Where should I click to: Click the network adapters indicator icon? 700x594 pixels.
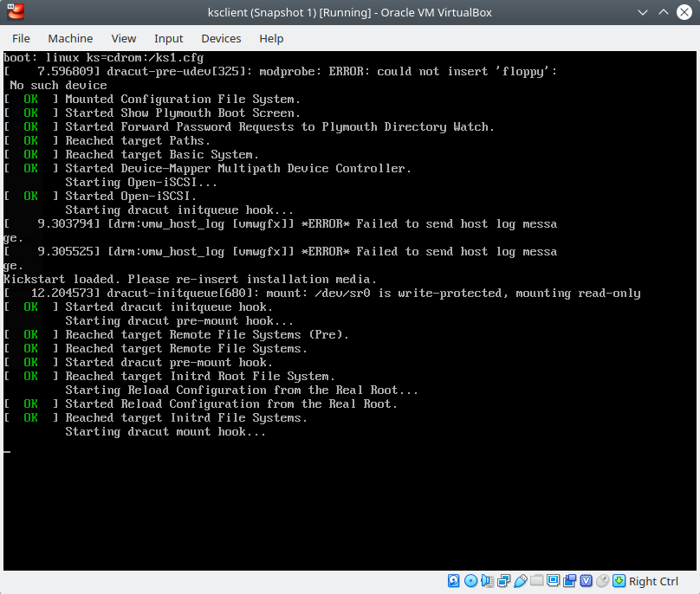coord(503,581)
